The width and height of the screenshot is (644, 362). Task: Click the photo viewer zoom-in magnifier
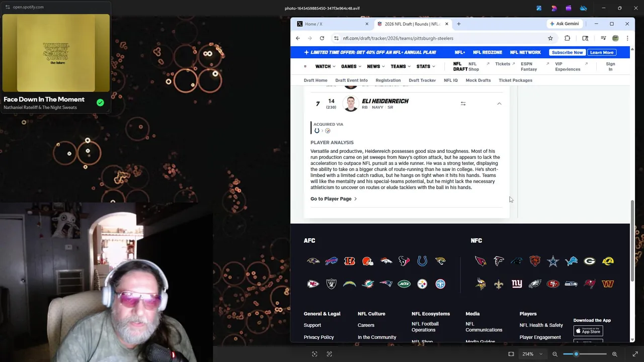[614, 354]
